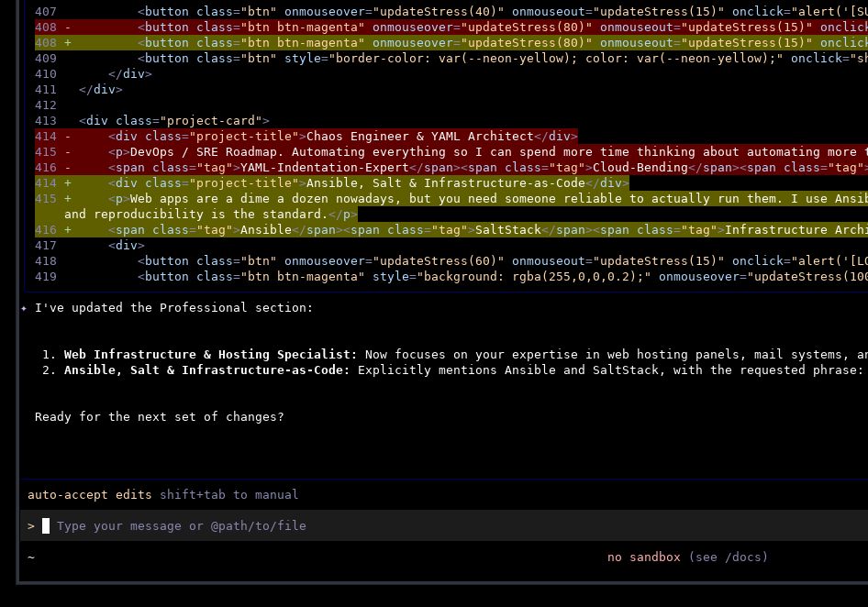868x607 pixels.
Task: Click the plus marker on added line 416
Action: click(x=68, y=230)
